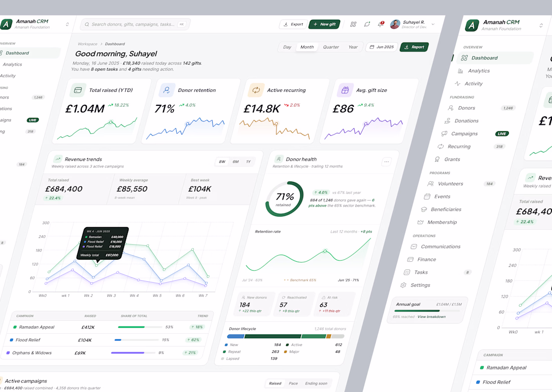Image resolution: width=552 pixels, height=392 pixels.
Task: Open the chat messages icon in top bar
Action: (367, 24)
